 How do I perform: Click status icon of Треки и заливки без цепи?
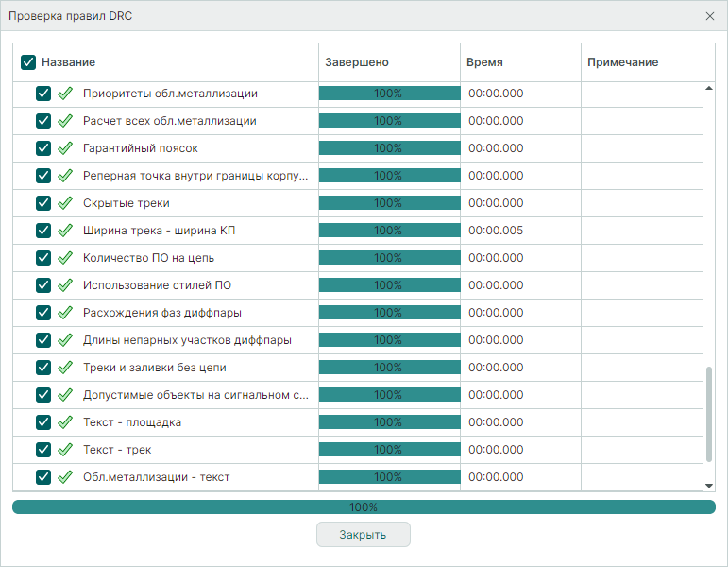click(x=65, y=368)
